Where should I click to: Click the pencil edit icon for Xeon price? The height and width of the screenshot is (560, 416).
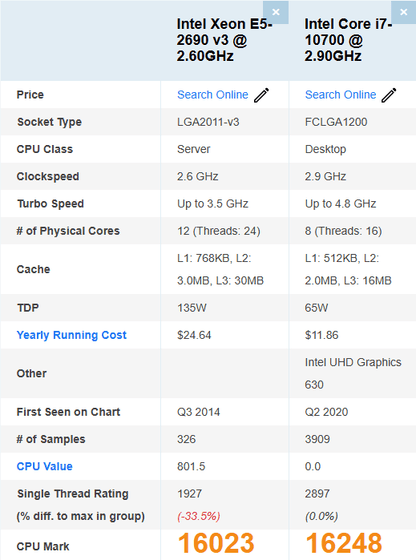(x=261, y=95)
